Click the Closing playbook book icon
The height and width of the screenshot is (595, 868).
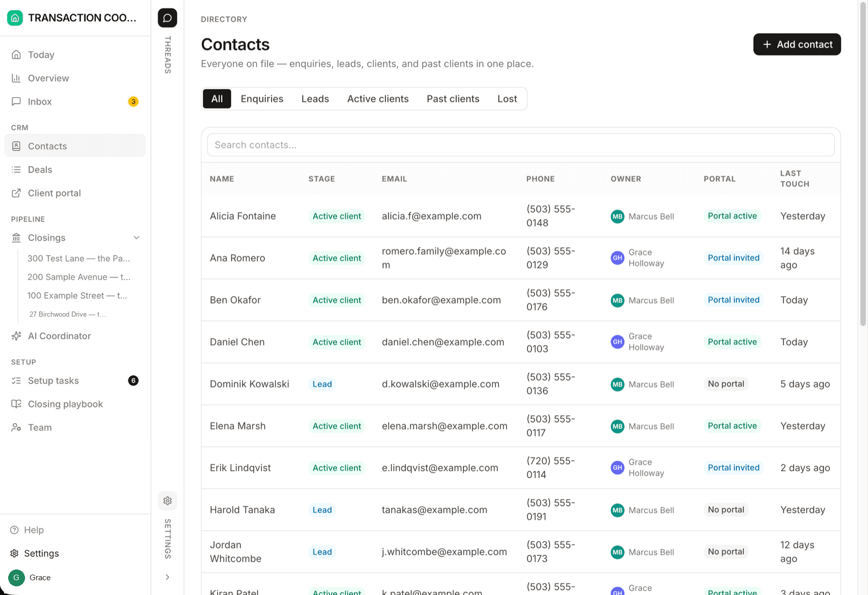coord(16,404)
